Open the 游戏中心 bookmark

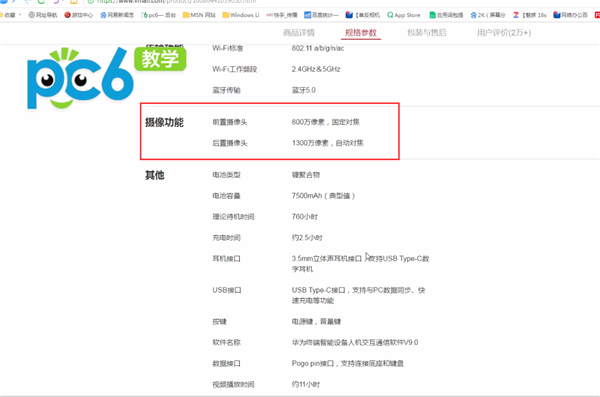(78, 15)
